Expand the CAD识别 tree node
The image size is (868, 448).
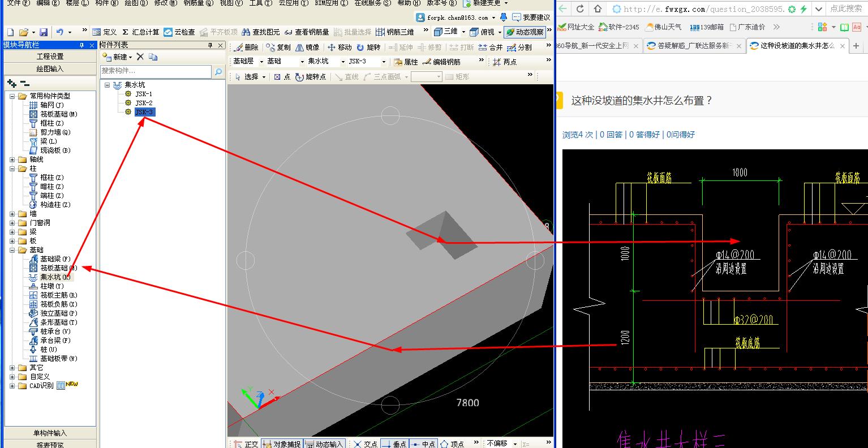click(x=12, y=386)
